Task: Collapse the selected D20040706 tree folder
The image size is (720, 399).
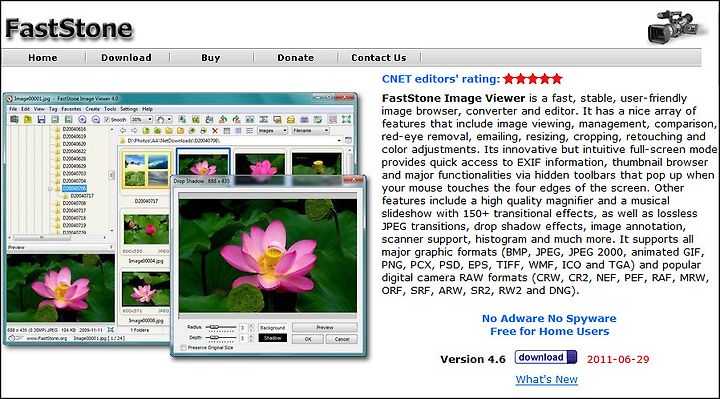Action: coord(50,189)
